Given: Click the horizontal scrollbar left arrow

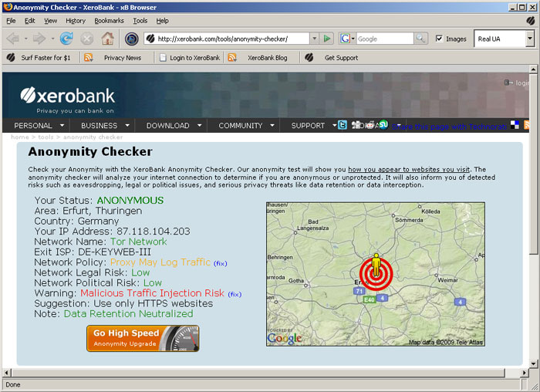Looking at the screenshot, I should [6, 373].
